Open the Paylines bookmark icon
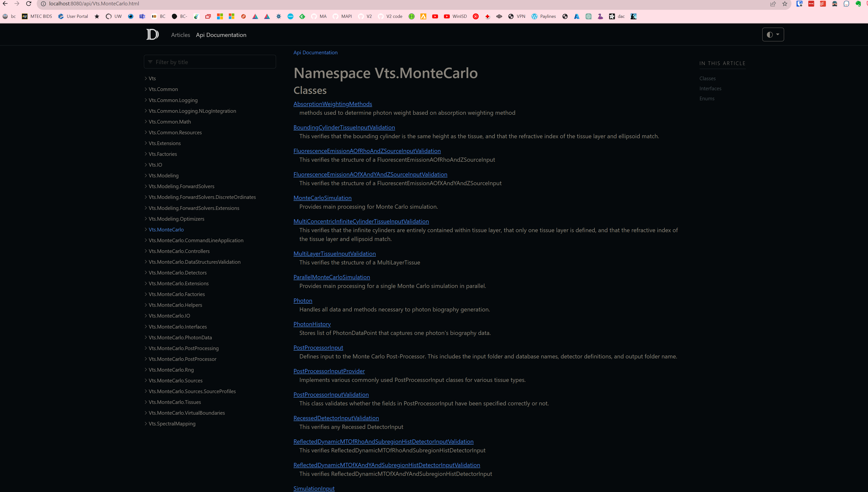868x492 pixels. (534, 16)
